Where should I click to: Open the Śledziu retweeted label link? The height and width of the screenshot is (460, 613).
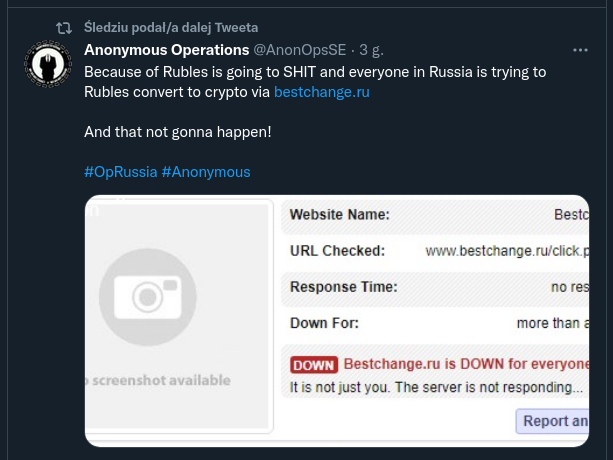coord(171,28)
